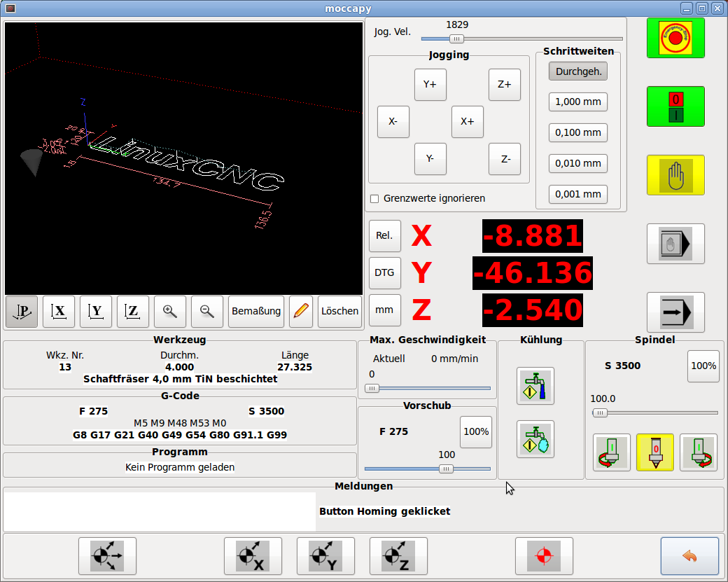Toggle the Bemaßung dimensions button

click(x=256, y=311)
